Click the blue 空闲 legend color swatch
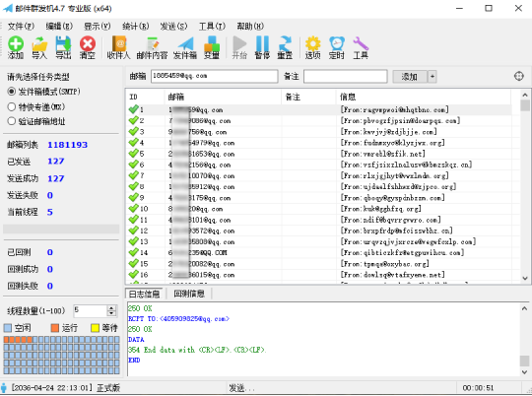Screen dimensions: 532x396 8,328
